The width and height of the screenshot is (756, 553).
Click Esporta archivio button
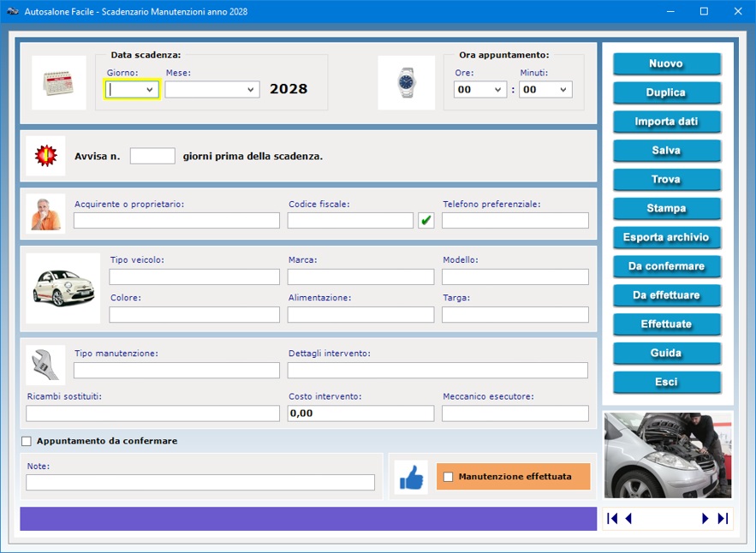[666, 237]
